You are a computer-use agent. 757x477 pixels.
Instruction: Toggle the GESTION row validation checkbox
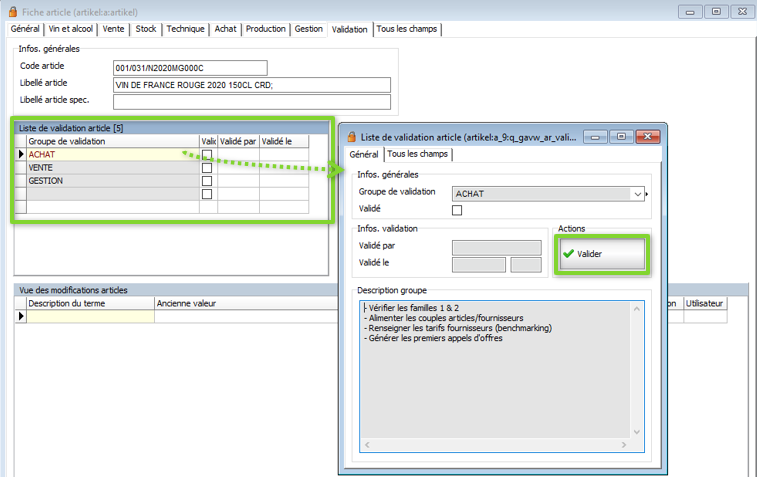click(x=207, y=181)
